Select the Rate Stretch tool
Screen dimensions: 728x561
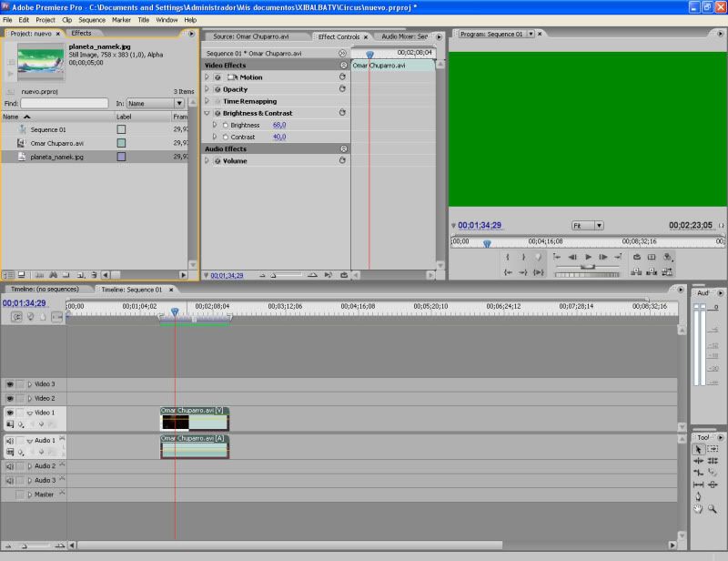click(698, 473)
